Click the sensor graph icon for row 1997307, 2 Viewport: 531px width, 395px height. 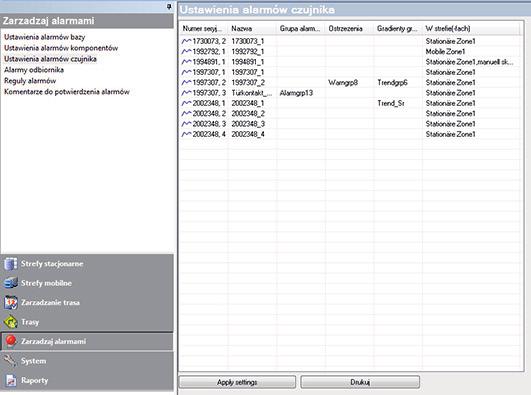point(186,82)
